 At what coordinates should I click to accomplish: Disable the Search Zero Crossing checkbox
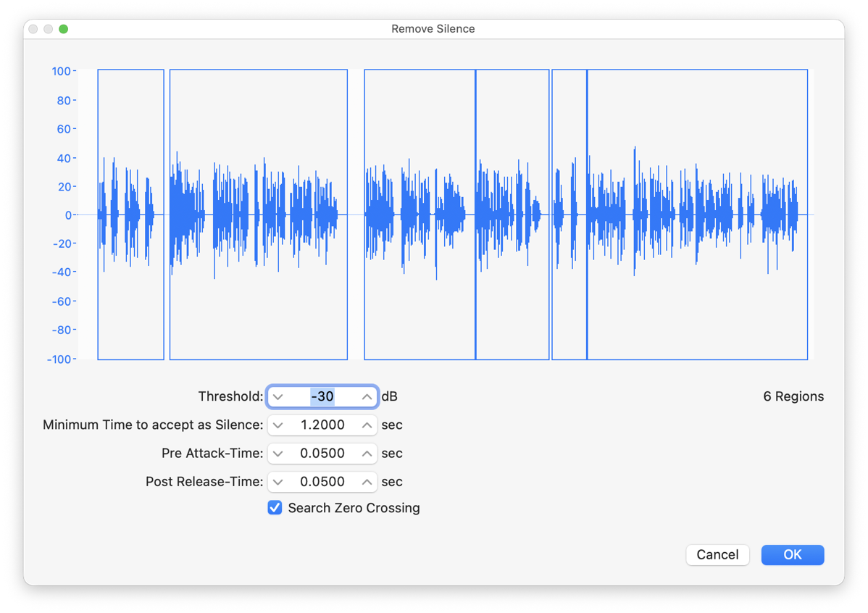click(275, 508)
